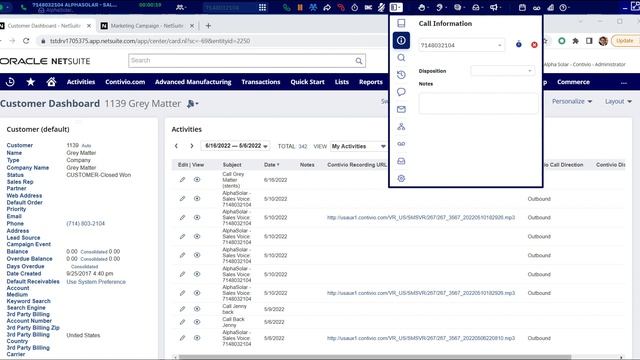Click the red X icon in Call Information
The width and height of the screenshot is (640, 360).
(x=534, y=45)
